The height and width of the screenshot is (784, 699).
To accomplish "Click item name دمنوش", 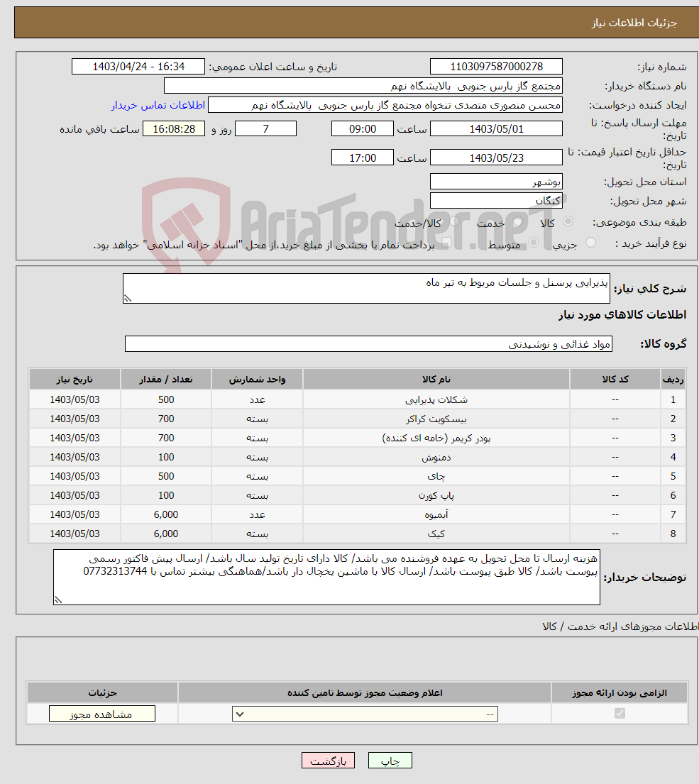I will 436,457.
